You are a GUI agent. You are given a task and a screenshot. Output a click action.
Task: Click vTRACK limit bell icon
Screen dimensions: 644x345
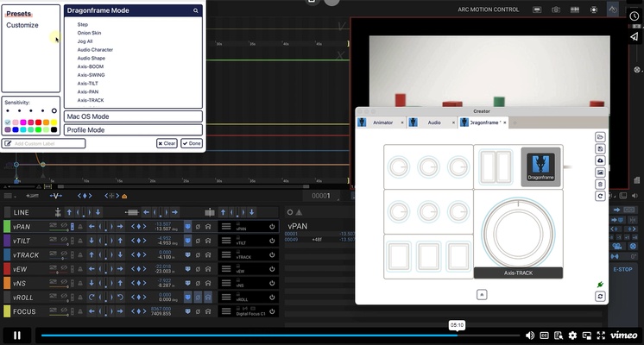pos(80,255)
